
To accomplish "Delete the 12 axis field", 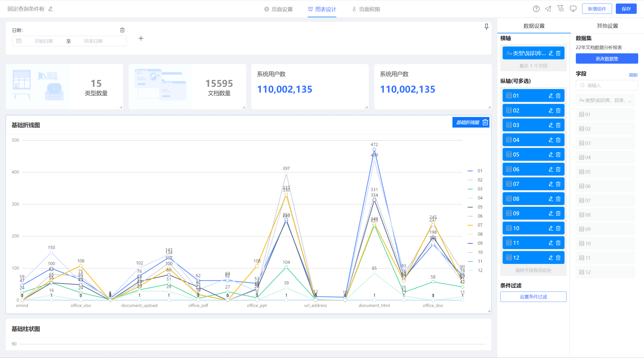I will pyautogui.click(x=558, y=258).
